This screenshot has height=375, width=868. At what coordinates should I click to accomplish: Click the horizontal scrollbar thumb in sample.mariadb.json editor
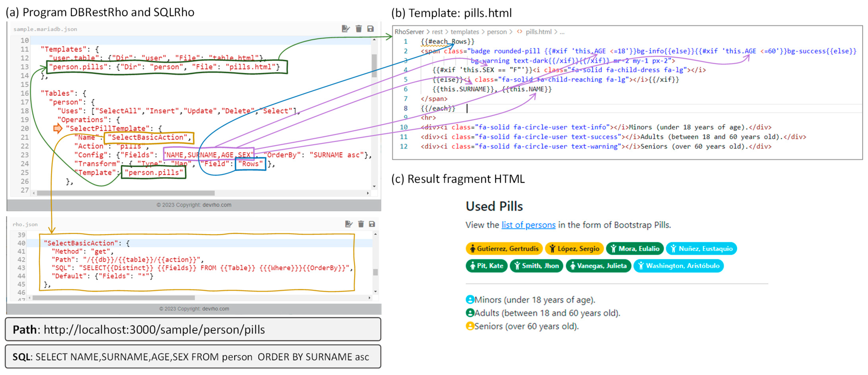pyautogui.click(x=126, y=193)
